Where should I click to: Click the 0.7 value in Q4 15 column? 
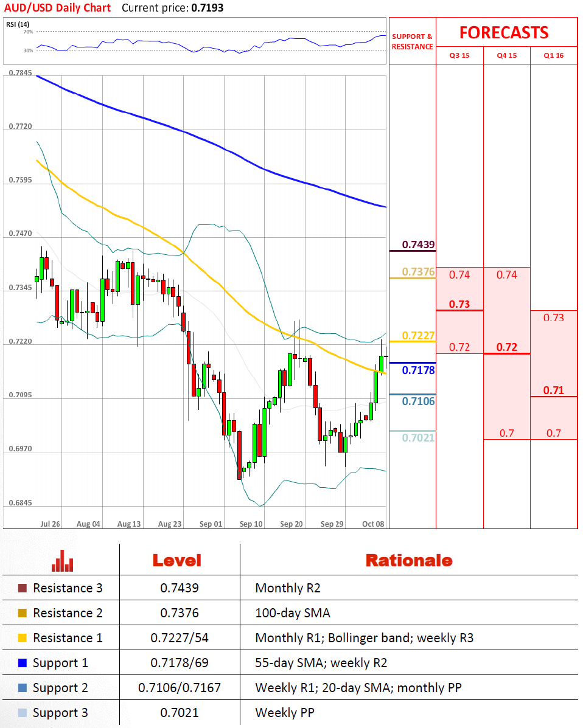click(x=506, y=433)
